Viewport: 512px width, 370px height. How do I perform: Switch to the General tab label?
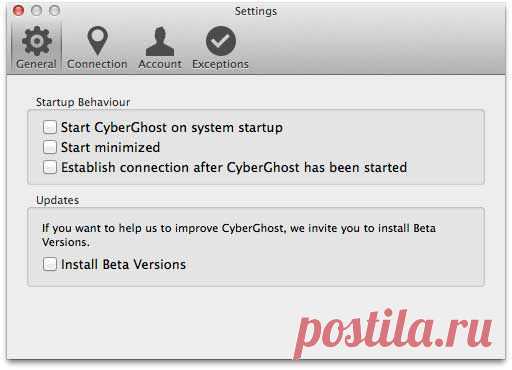pos(36,64)
